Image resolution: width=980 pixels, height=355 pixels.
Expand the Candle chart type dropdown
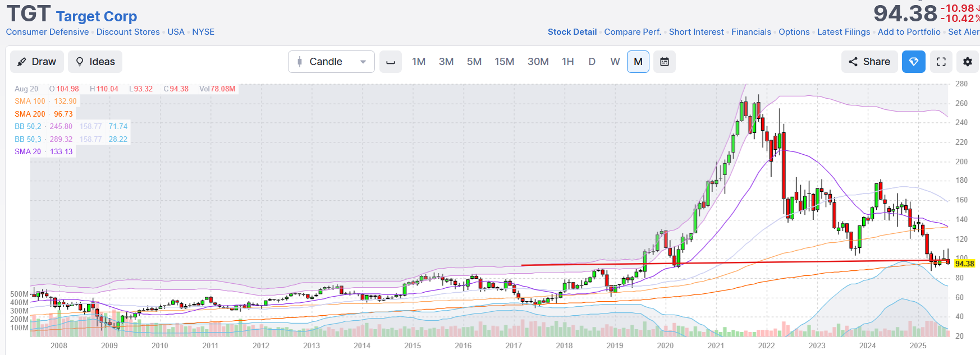tap(331, 62)
